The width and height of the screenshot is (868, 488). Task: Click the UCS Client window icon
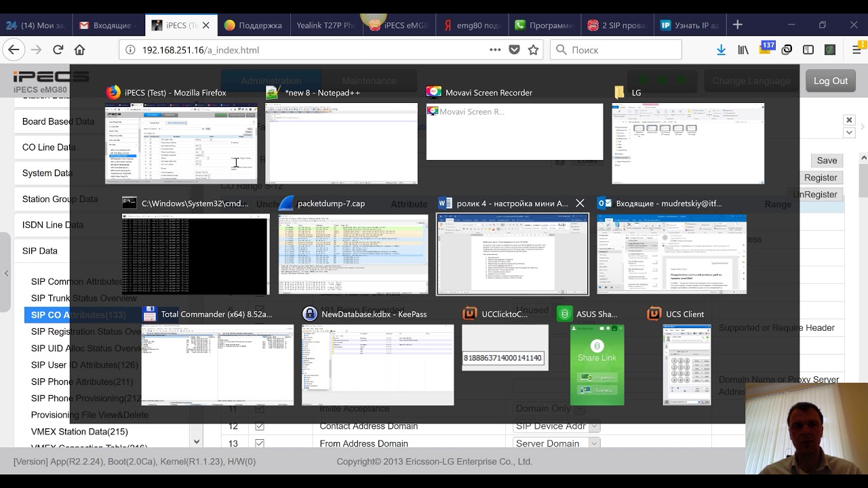point(654,314)
